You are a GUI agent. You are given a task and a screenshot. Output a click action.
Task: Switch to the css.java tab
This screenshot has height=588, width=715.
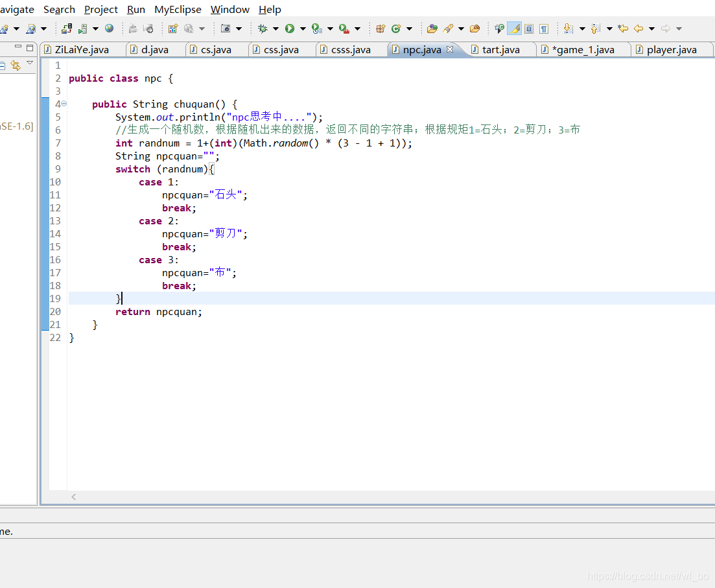click(281, 50)
